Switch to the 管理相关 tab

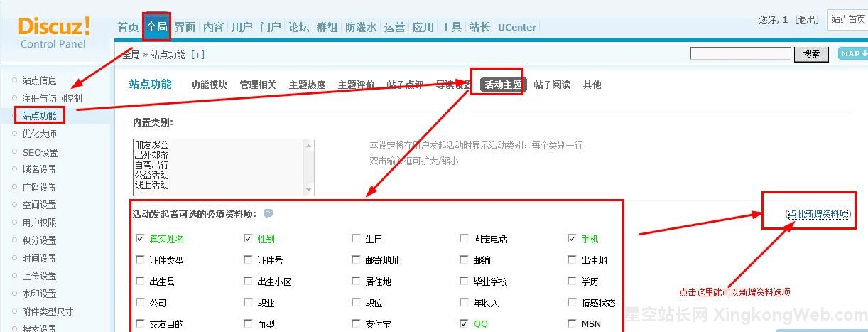coord(258,85)
